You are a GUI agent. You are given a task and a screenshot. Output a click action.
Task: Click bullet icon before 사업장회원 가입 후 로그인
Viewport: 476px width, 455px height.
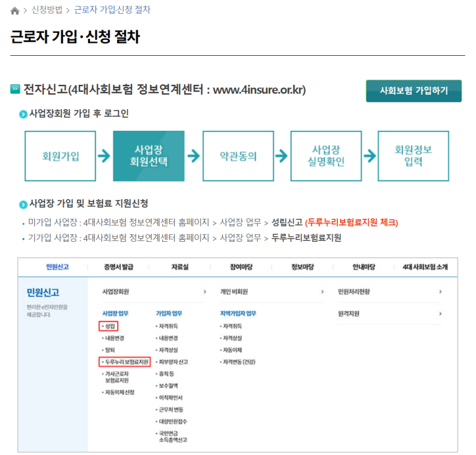pyautogui.click(x=23, y=115)
